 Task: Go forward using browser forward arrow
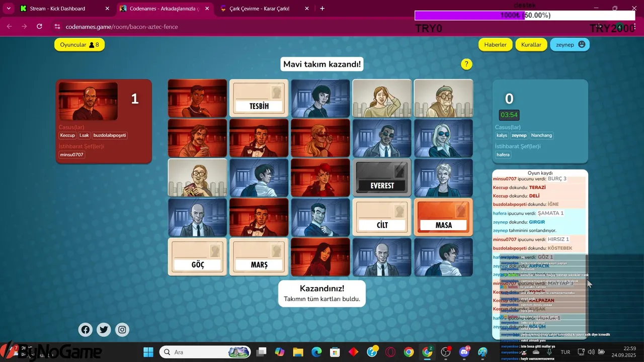click(24, 27)
